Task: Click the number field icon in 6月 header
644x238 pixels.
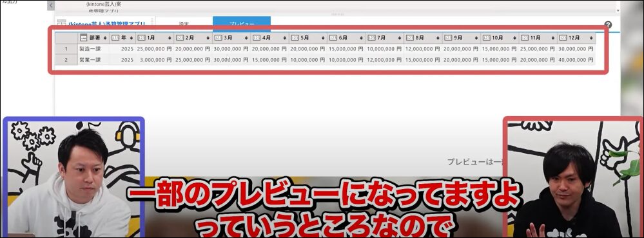Action: point(333,37)
